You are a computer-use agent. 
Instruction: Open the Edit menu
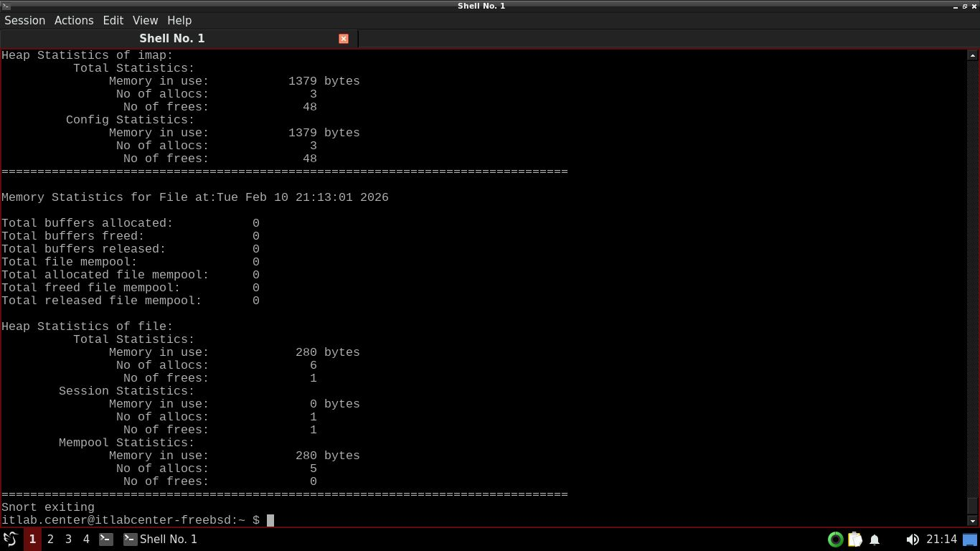[x=113, y=20]
